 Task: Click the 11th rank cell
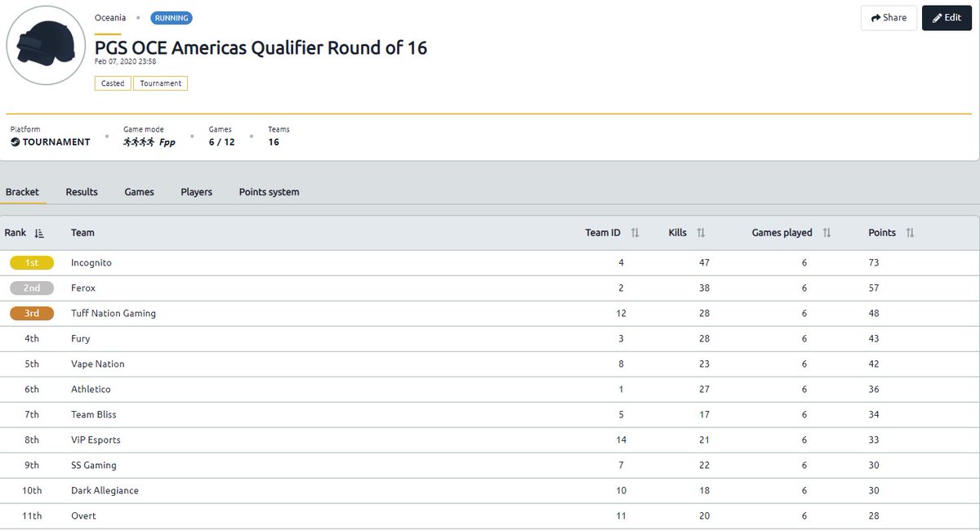click(x=32, y=516)
